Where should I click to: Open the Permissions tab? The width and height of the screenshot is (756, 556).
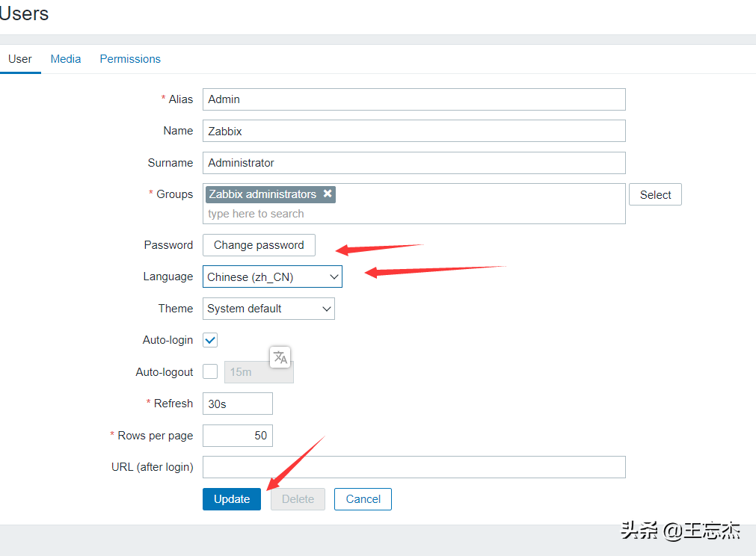(x=130, y=59)
